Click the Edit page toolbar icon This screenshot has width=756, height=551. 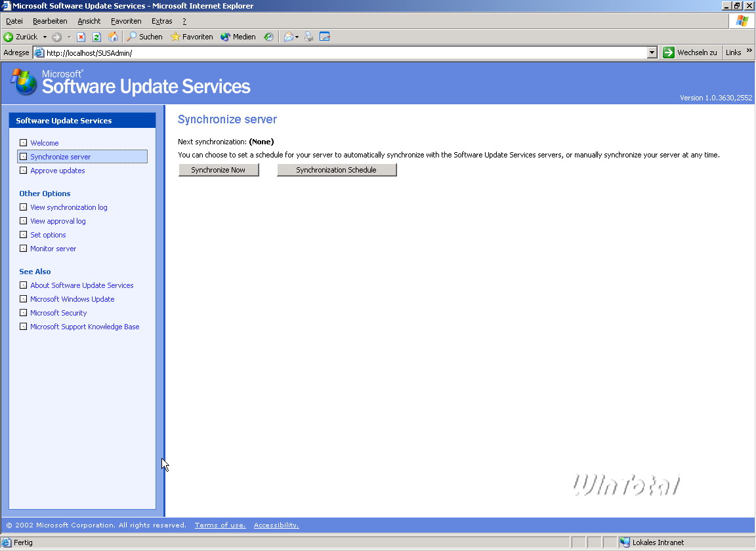[x=324, y=37]
